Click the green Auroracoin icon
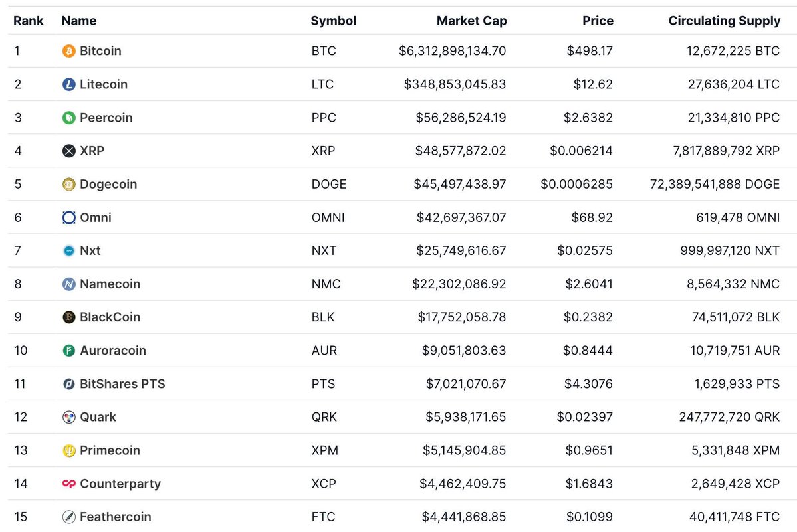797x532 pixels. tap(68, 351)
